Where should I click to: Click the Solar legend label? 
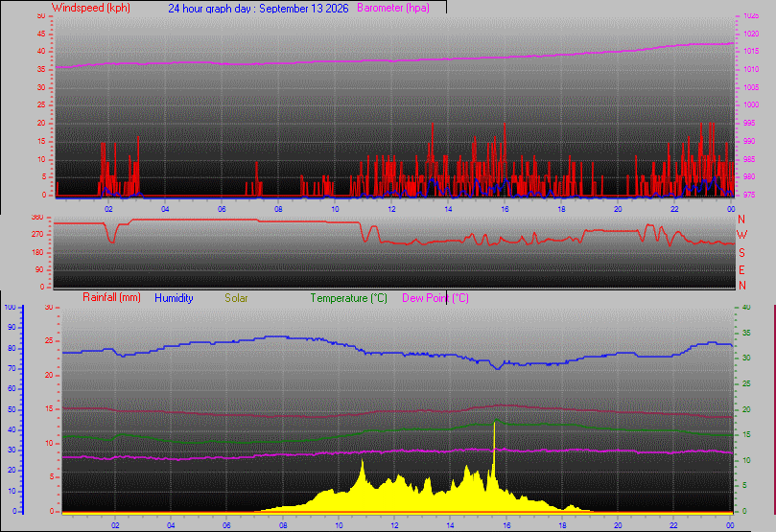236,298
